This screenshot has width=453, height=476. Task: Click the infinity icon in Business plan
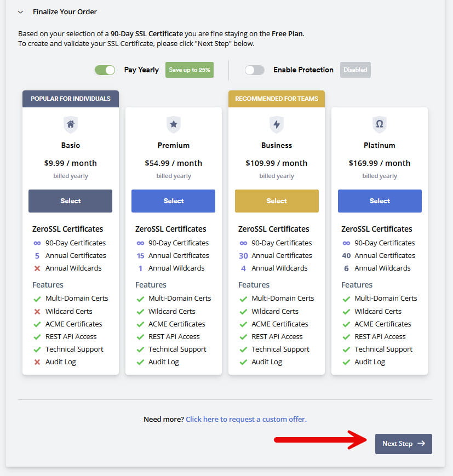tap(243, 243)
